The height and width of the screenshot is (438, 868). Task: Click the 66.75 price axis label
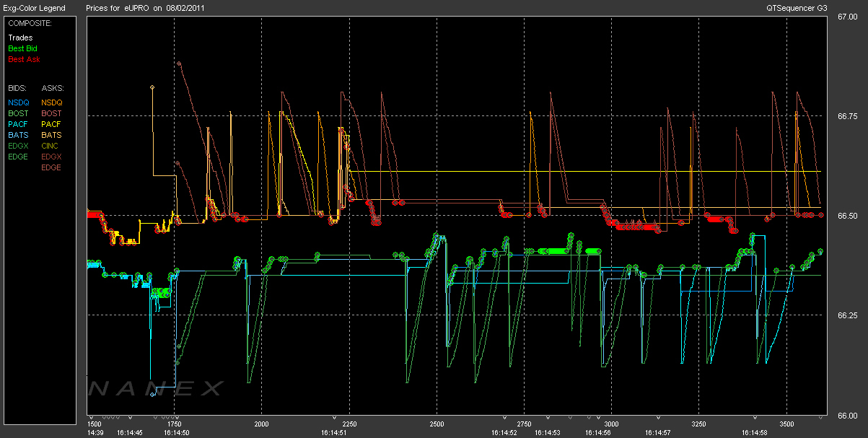pyautogui.click(x=847, y=115)
